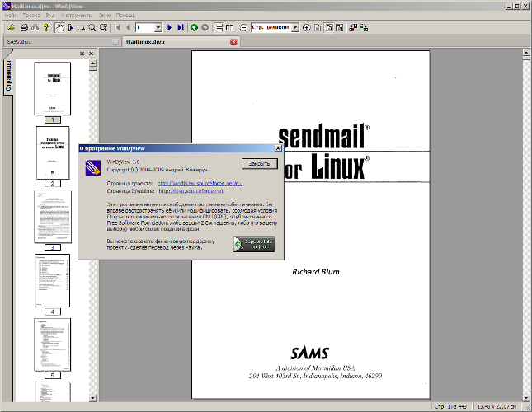Click the page number input field

[145, 28]
